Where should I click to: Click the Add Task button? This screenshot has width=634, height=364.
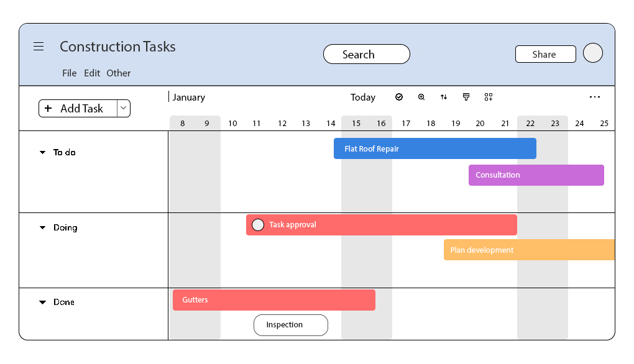coord(78,108)
